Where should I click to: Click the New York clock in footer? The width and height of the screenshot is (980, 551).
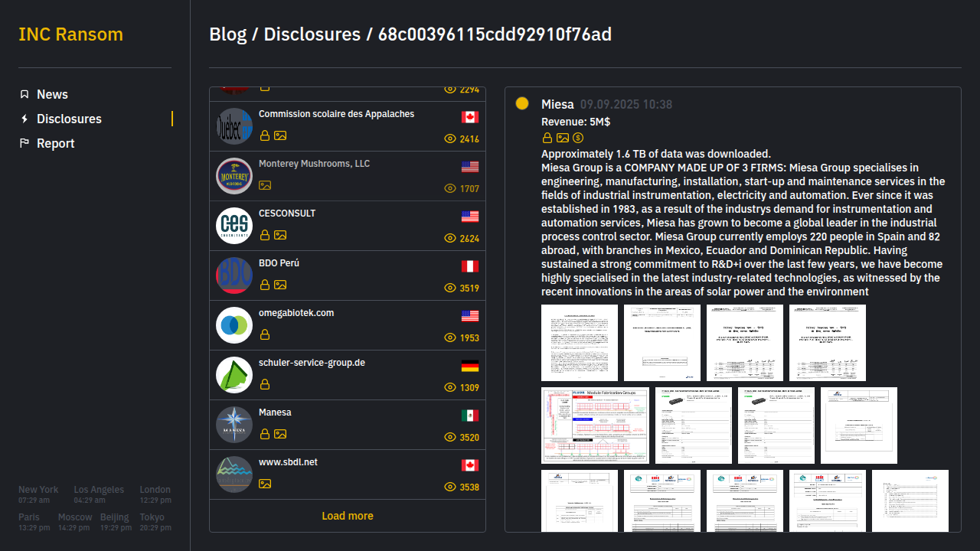tap(38, 494)
